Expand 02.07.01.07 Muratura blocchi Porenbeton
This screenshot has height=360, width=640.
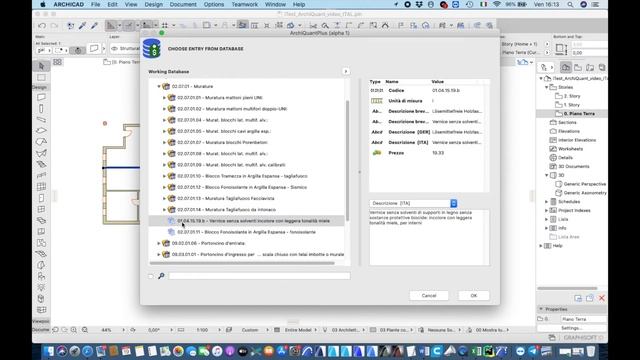[164, 142]
